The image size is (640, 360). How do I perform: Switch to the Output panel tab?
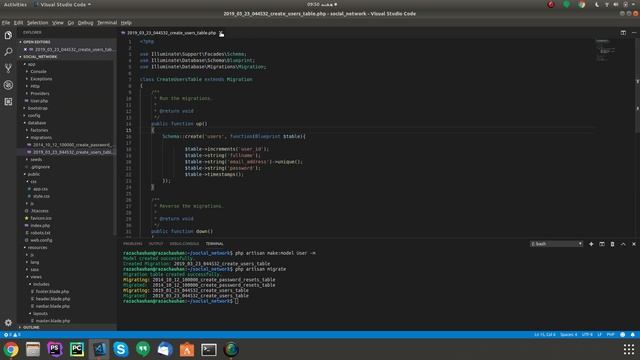pos(156,244)
